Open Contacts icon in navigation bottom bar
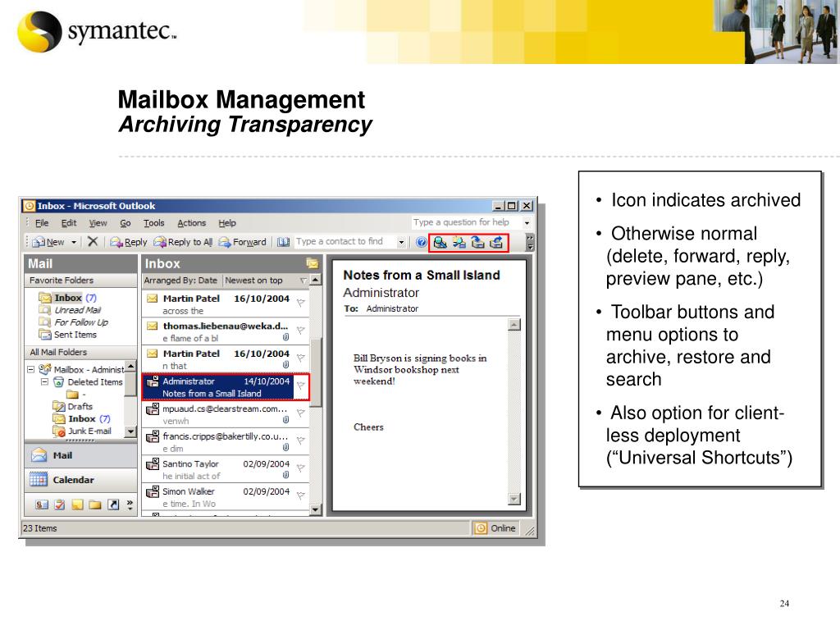This screenshot has width=840, height=630. point(41,504)
